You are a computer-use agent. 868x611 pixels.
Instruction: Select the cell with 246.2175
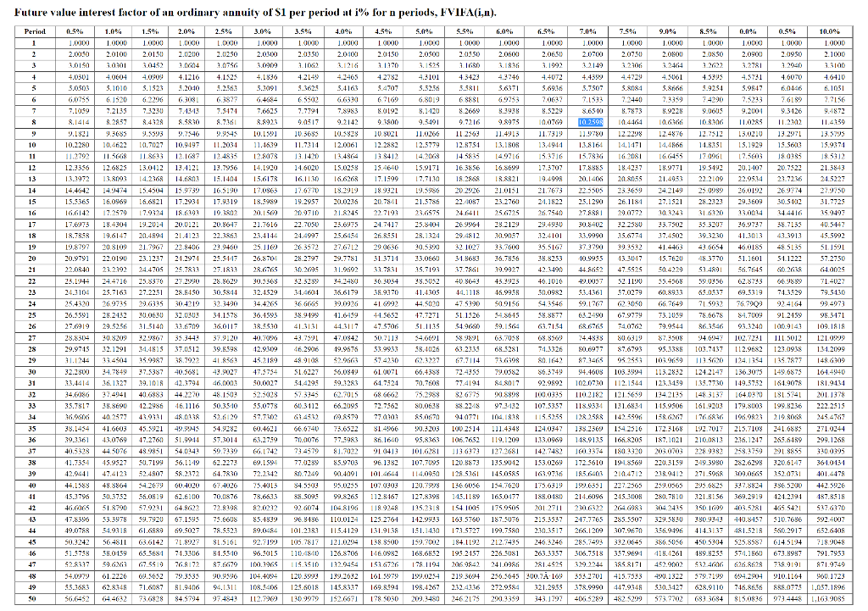465,599
